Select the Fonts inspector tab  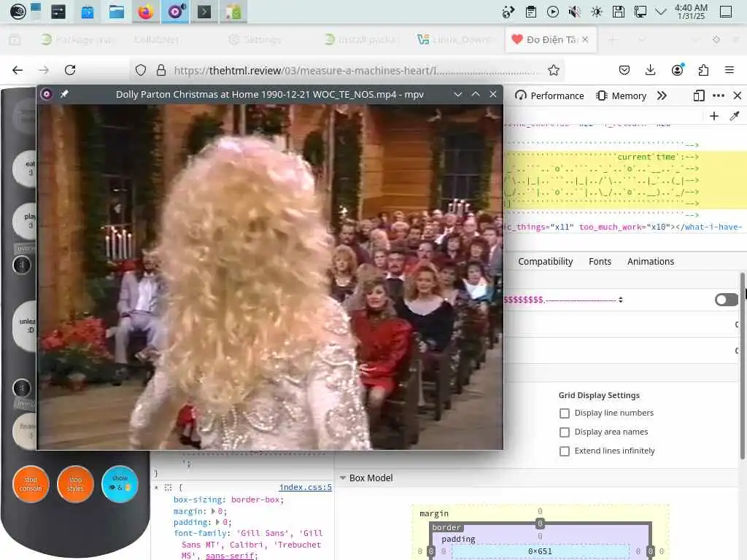(600, 262)
